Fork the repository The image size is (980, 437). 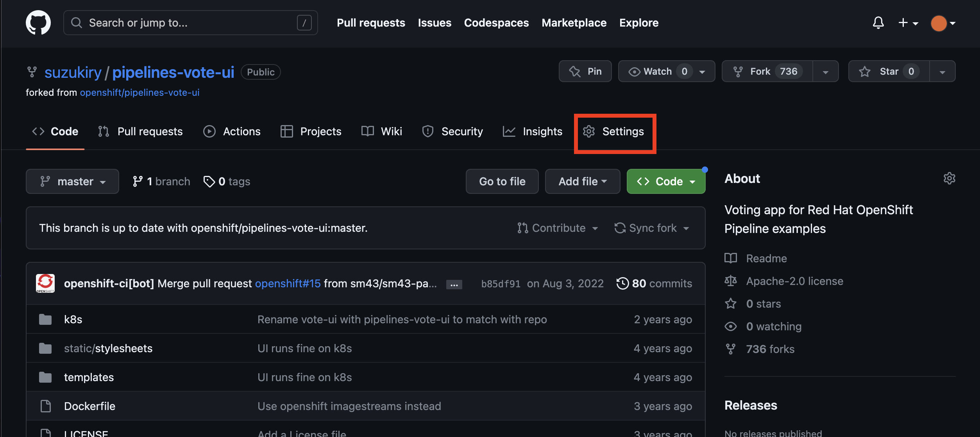click(767, 71)
